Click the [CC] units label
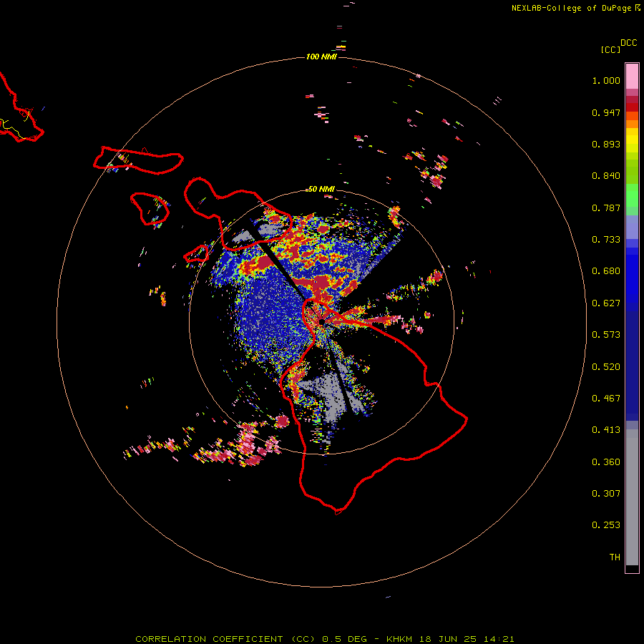Image resolution: width=644 pixels, height=644 pixels. 610,49
